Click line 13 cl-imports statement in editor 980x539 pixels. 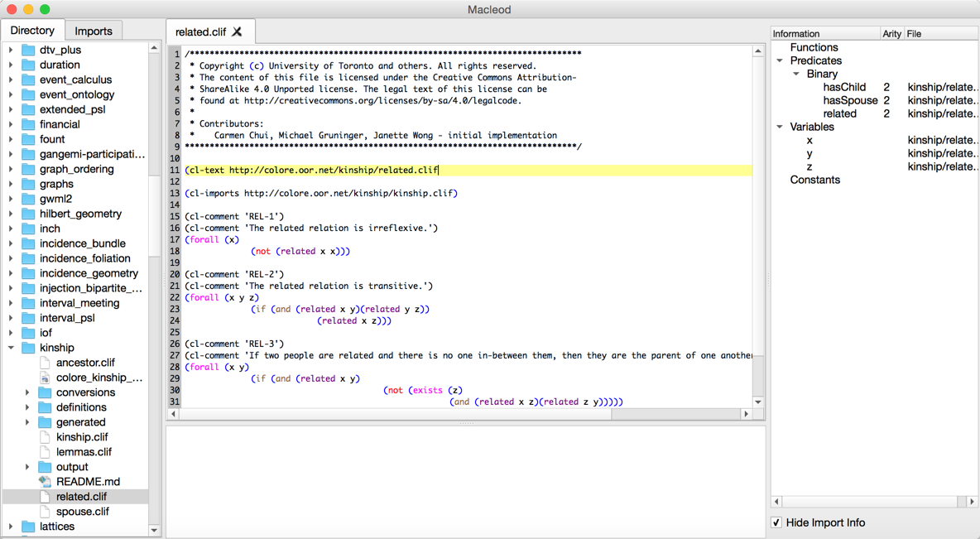[x=321, y=193]
